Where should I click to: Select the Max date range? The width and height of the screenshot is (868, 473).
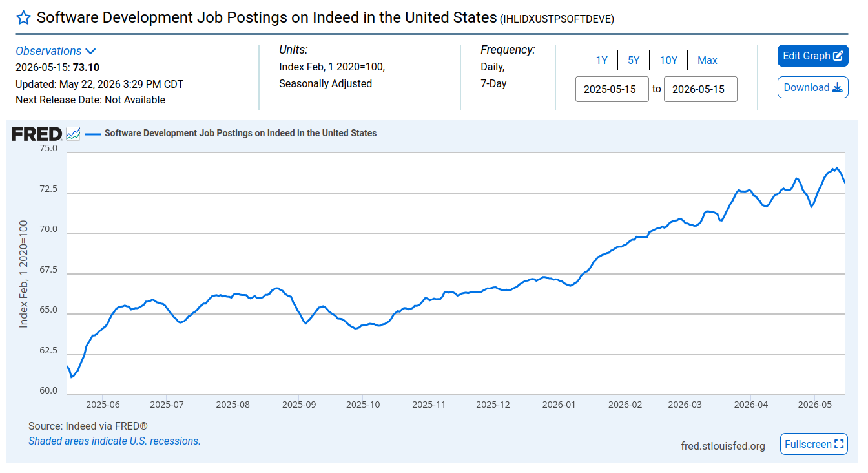pyautogui.click(x=707, y=60)
